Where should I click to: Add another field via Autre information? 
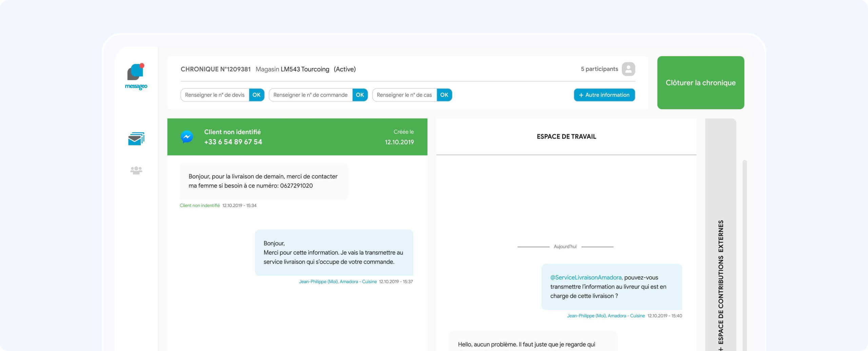[x=604, y=95]
